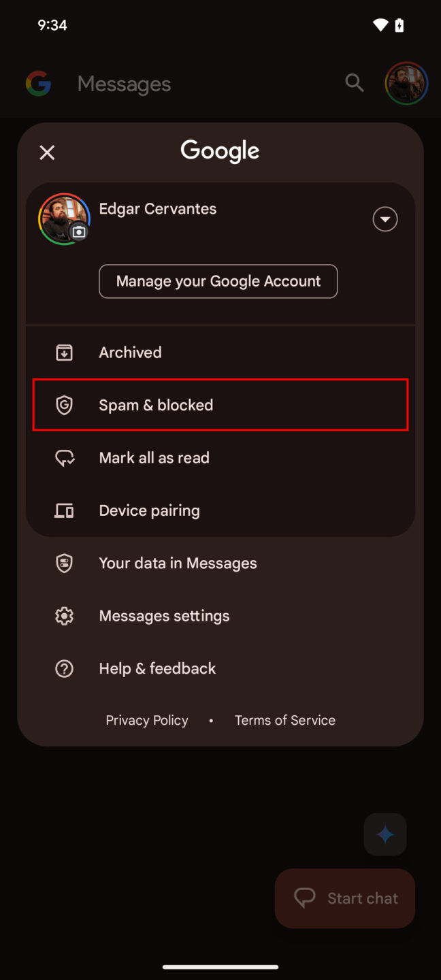The image size is (441, 980).
Task: Collapse the Google account panel with the X
Action: [47, 152]
